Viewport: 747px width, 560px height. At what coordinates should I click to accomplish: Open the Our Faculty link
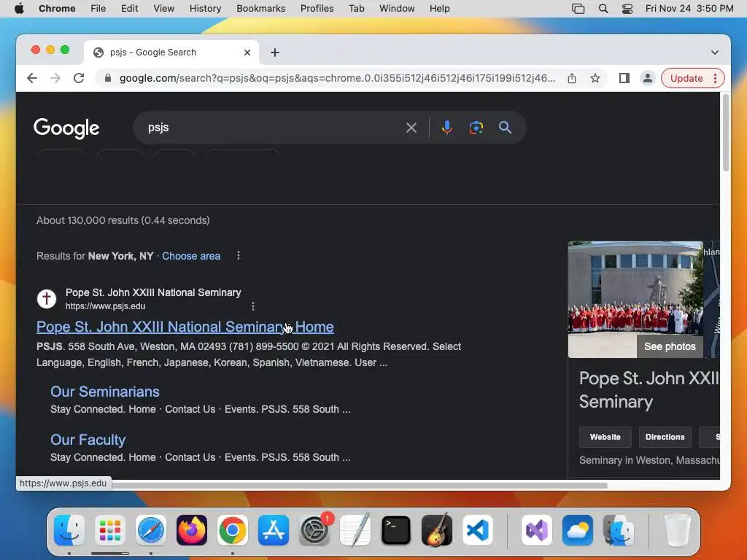coord(88,440)
